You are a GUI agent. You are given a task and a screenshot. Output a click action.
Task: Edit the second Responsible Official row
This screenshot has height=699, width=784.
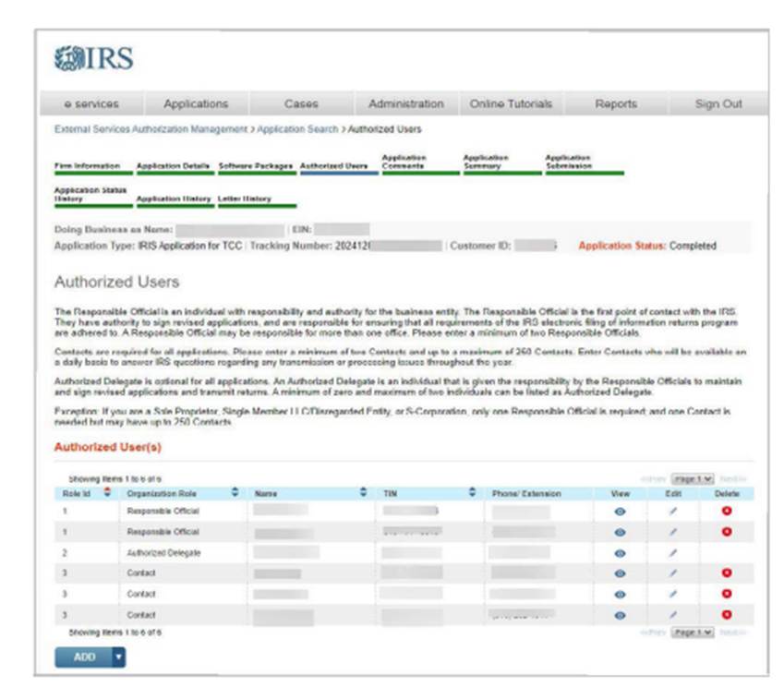point(673,532)
